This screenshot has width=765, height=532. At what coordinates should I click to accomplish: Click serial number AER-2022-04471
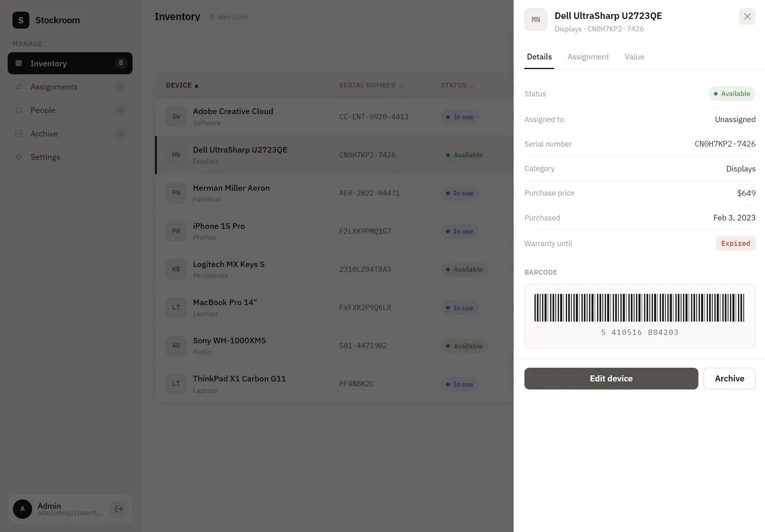369,193
